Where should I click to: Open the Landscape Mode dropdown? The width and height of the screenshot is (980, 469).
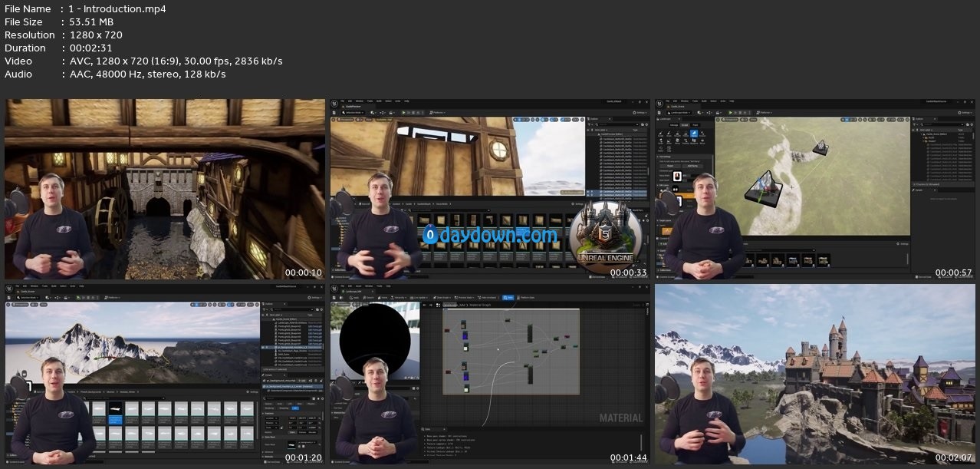679,112
